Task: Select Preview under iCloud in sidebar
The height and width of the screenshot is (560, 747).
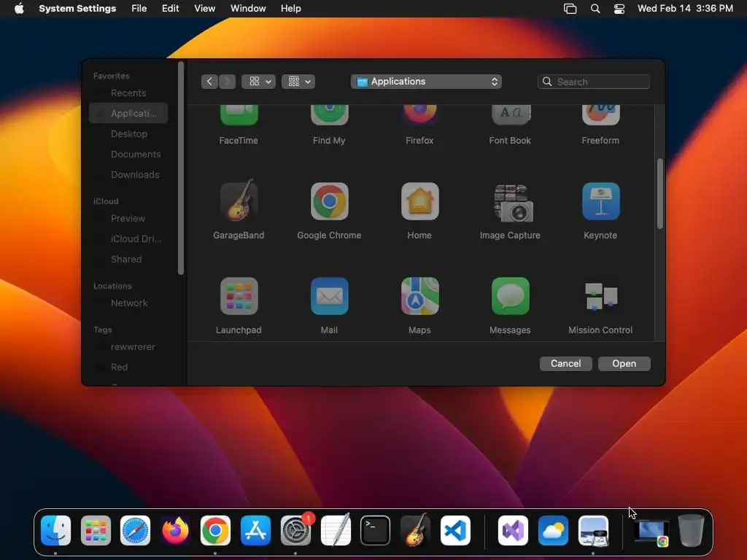Action: pos(128,218)
